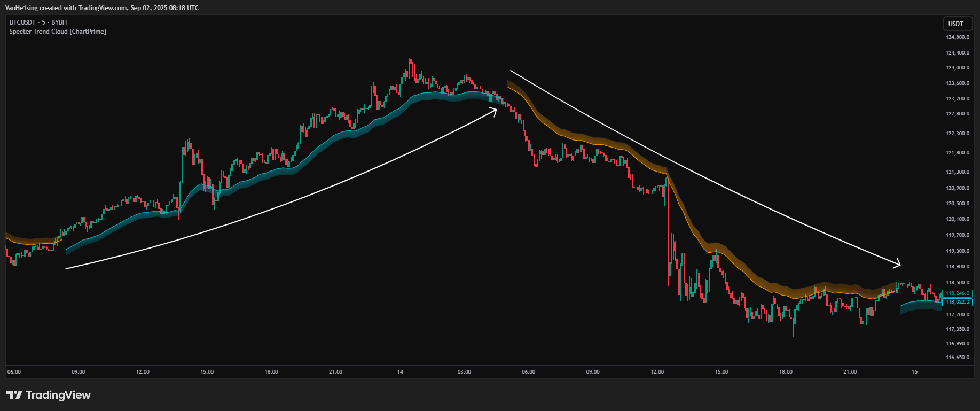Click the 118,022.3 current price tag
The image size is (980, 411).
click(957, 302)
